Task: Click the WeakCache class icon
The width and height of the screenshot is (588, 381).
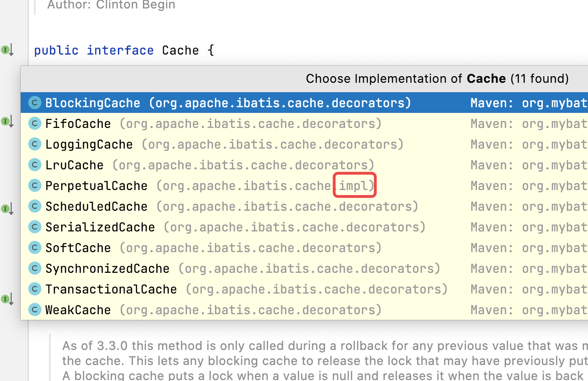Action: coord(34,310)
